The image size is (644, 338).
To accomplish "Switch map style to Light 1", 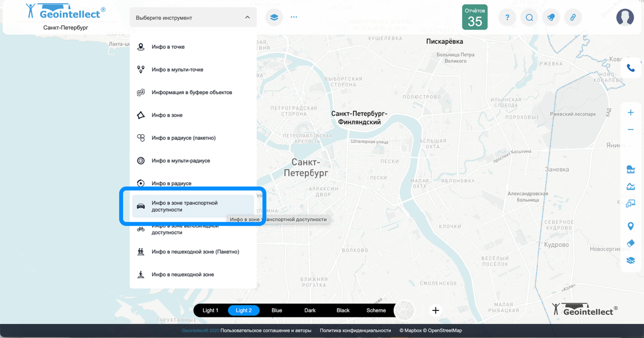I will (x=210, y=310).
